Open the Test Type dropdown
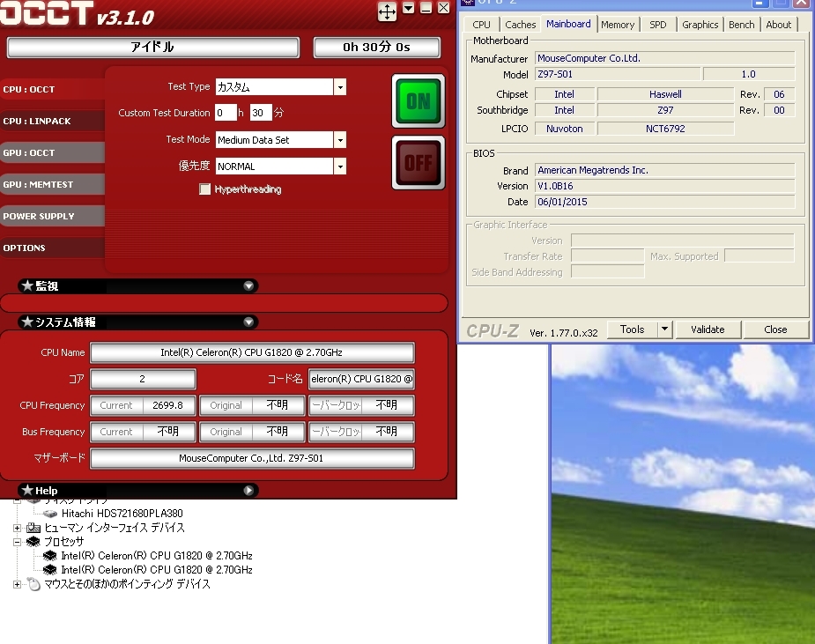Viewport: 815px width, 644px height. (x=340, y=87)
